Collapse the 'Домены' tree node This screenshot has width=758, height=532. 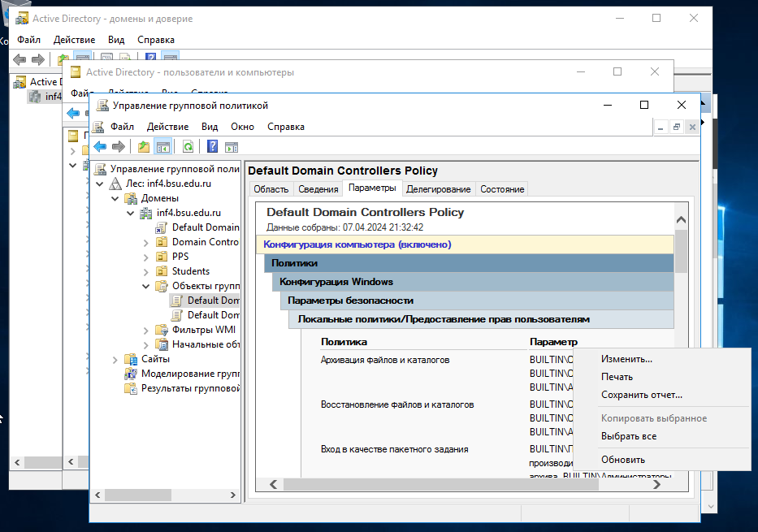(x=115, y=199)
